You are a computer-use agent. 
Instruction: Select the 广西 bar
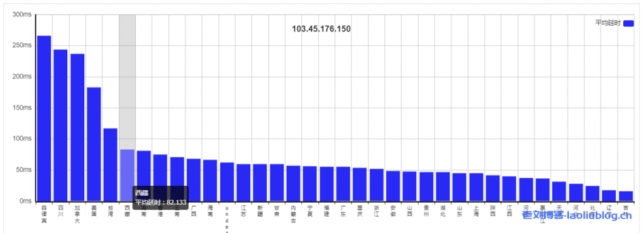194,180
